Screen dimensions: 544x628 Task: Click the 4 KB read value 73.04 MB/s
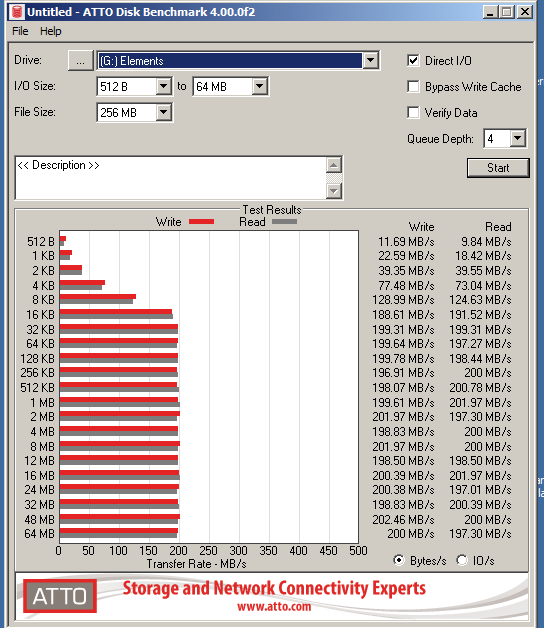coord(483,286)
